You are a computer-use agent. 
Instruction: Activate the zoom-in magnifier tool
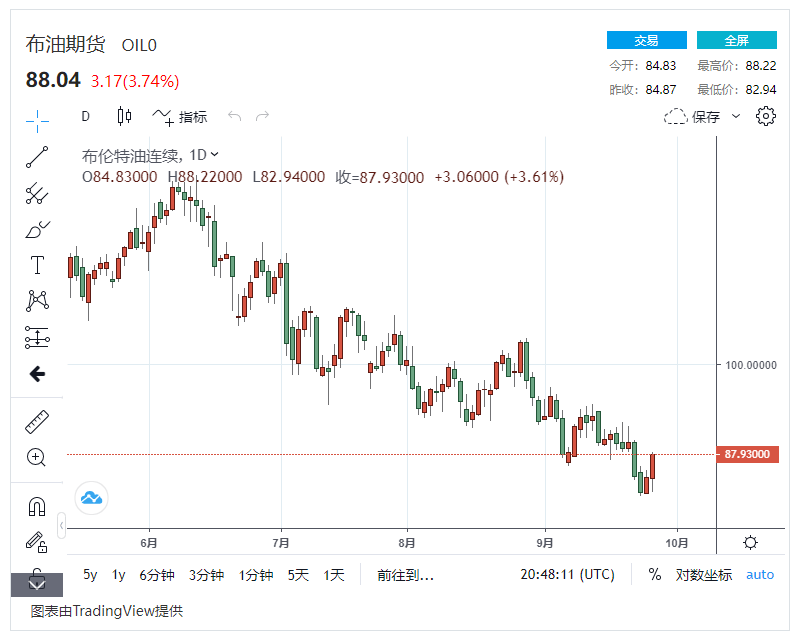pyautogui.click(x=37, y=457)
